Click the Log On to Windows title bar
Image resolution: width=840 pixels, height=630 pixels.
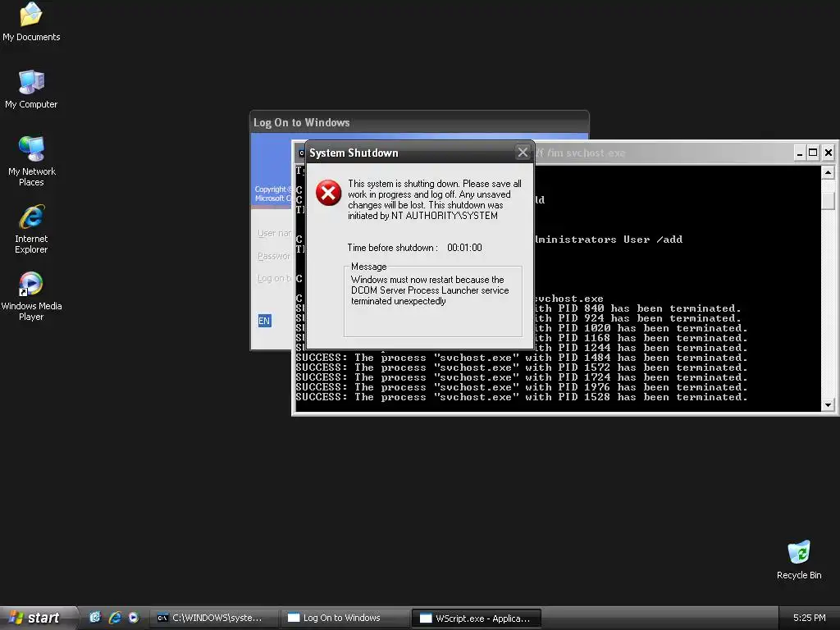coord(419,122)
